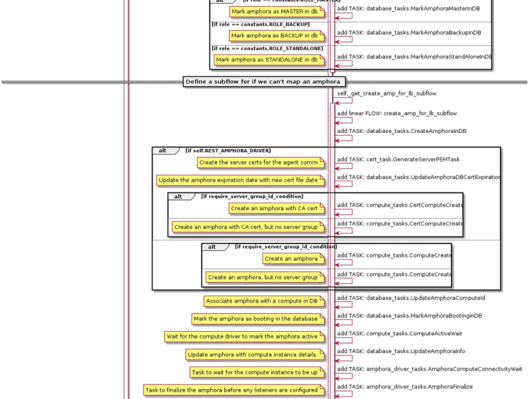This screenshot has width=532, height=399.
Task: Select the database_tasks.UpdateAmphoraComputeId task label
Action: (x=411, y=298)
